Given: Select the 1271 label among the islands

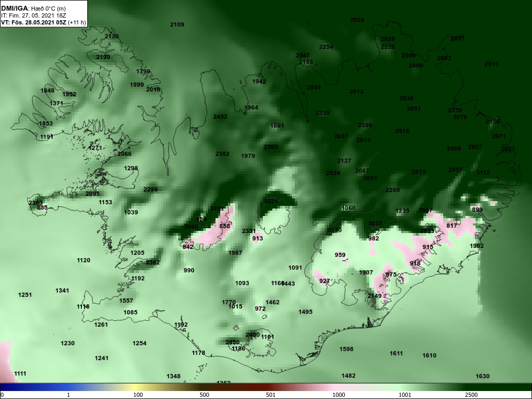Looking at the screenshot, I should click(95, 148).
